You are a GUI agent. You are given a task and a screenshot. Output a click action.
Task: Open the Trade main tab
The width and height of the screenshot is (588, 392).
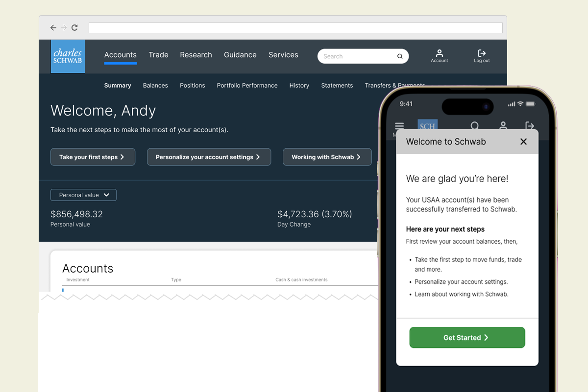click(x=158, y=55)
